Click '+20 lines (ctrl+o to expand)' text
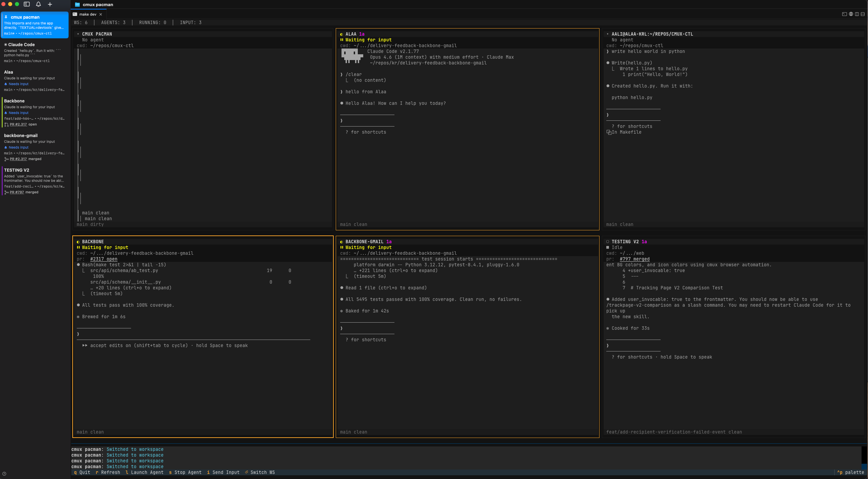The image size is (868, 479). click(133, 288)
